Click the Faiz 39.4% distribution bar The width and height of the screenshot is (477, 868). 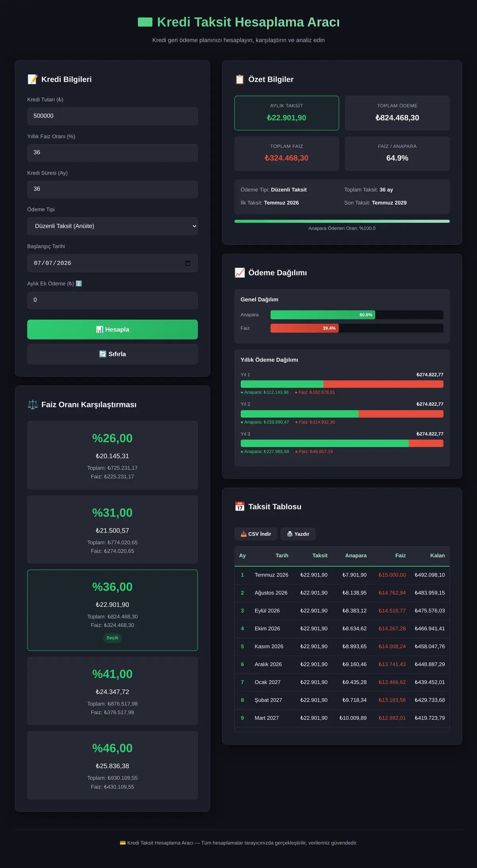click(304, 328)
